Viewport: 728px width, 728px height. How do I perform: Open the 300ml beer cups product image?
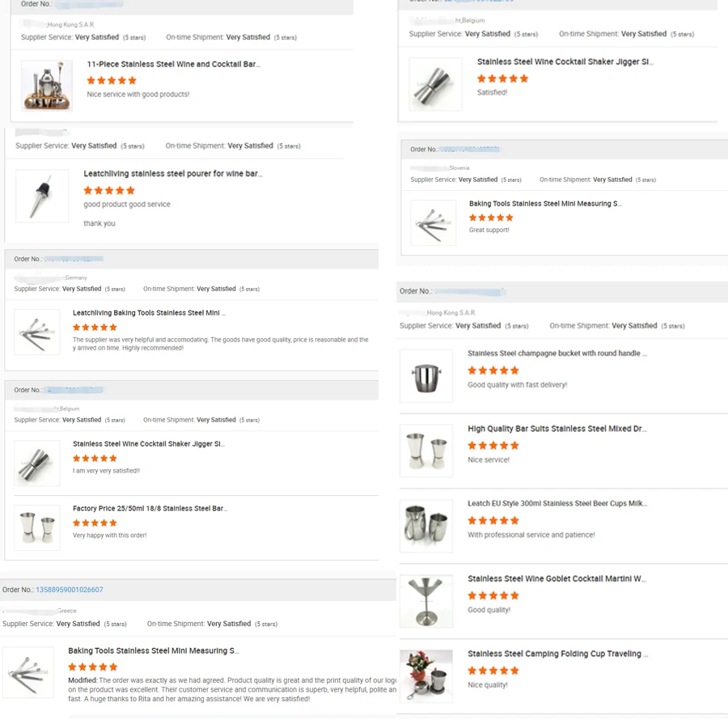(426, 526)
